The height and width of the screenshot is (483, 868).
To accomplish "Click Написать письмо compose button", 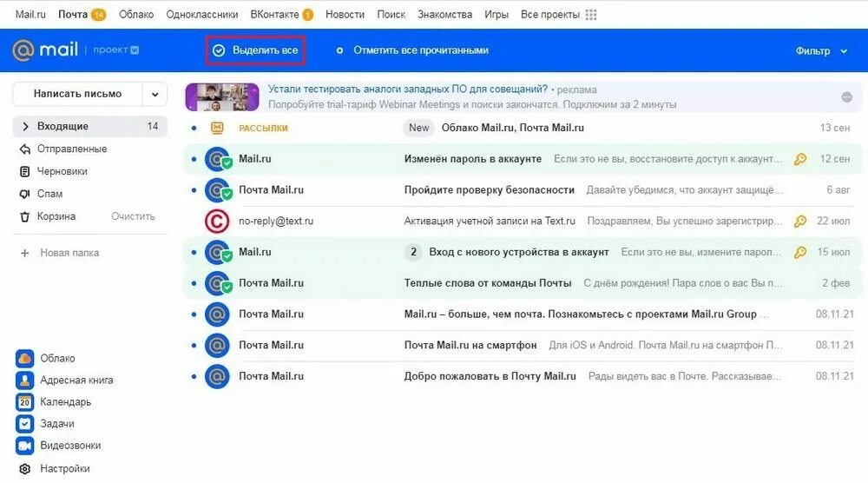I will click(77, 94).
